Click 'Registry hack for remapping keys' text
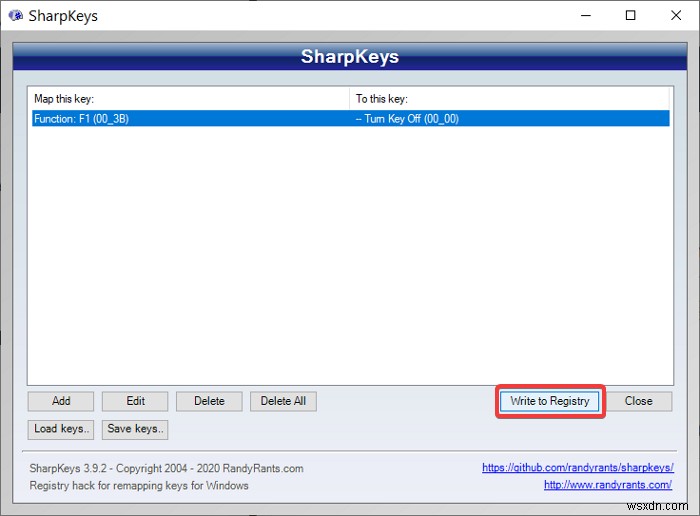700x516 pixels. 139,485
